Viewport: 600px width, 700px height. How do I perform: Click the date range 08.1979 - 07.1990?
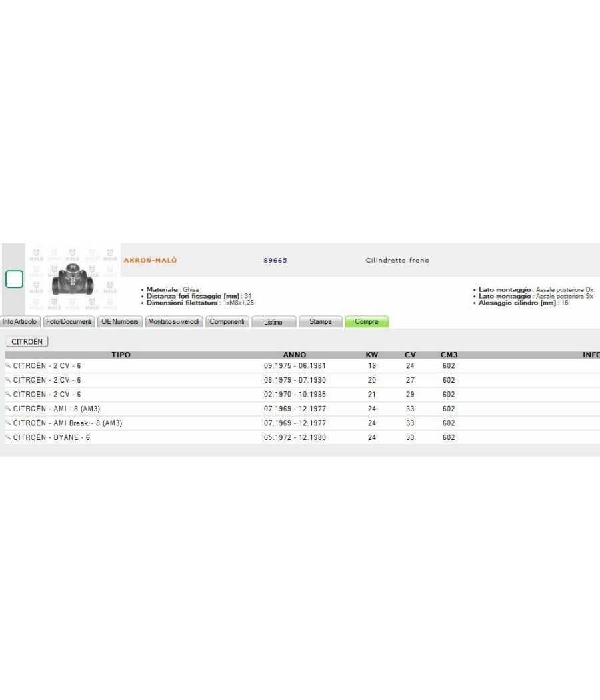[295, 380]
